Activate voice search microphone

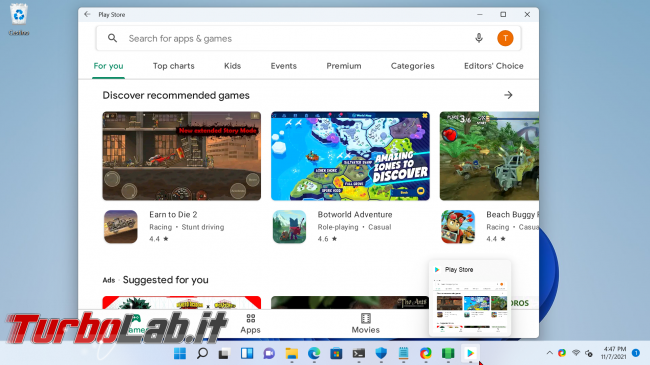pyautogui.click(x=479, y=38)
